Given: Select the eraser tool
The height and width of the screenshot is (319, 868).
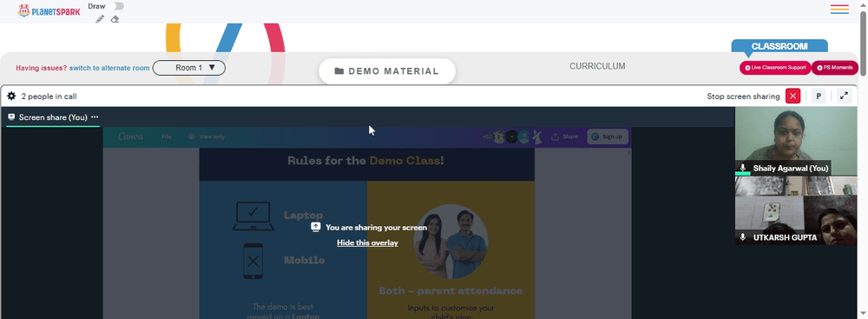Looking at the screenshot, I should pyautogui.click(x=115, y=19).
